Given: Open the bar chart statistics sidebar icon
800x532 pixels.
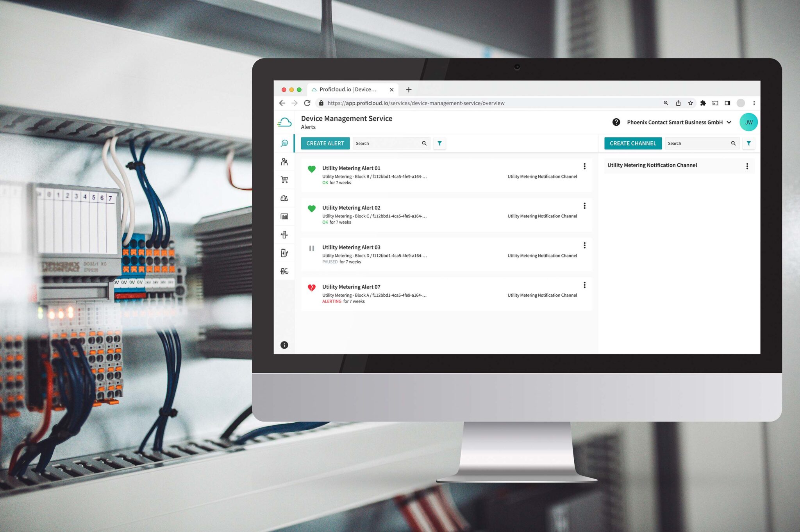Looking at the screenshot, I should click(x=284, y=216).
